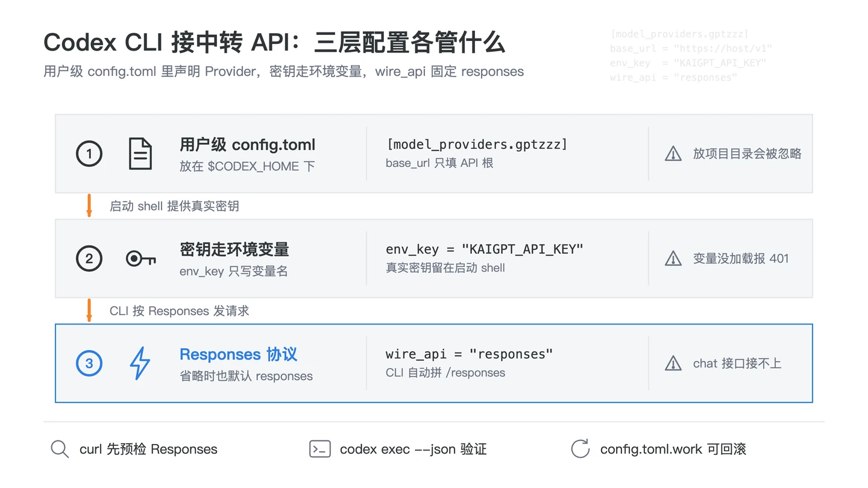This screenshot has height=488, width=868.
Task: Select the text "省略时也默认 responses"
Action: click(247, 376)
